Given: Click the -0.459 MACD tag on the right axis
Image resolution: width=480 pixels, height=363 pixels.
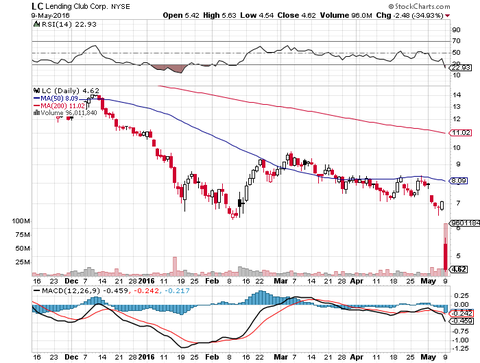Looking at the screenshot, I should [461, 321].
